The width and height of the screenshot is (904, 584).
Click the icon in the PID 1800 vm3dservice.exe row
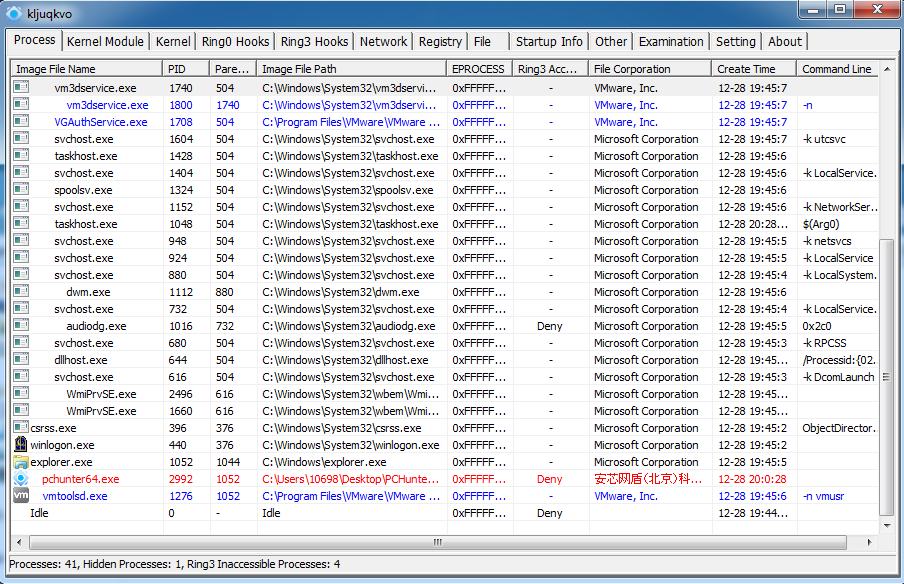coord(21,104)
